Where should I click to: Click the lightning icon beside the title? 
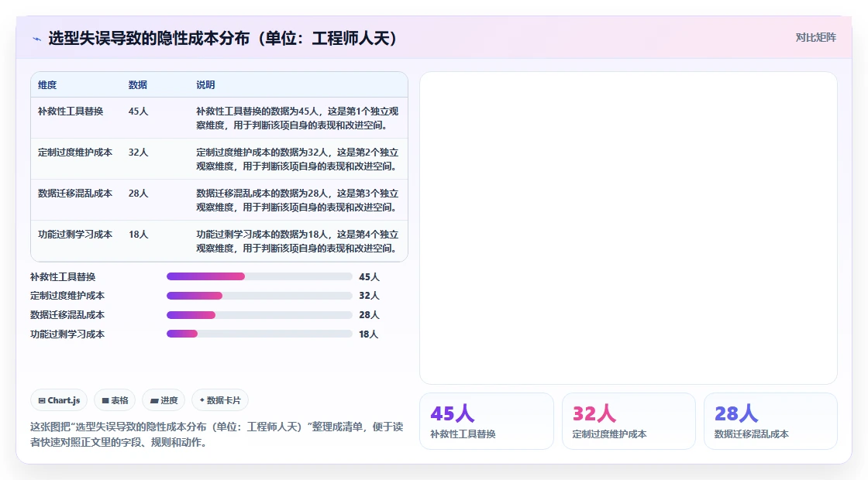click(x=37, y=39)
